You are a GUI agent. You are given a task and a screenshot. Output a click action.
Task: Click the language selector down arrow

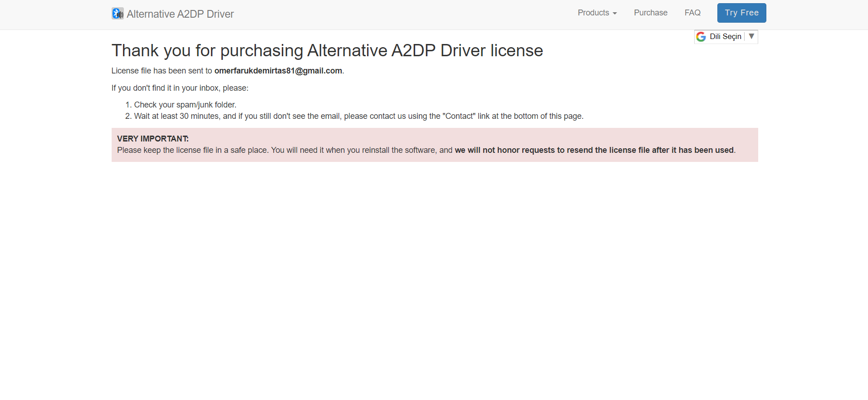click(x=751, y=36)
